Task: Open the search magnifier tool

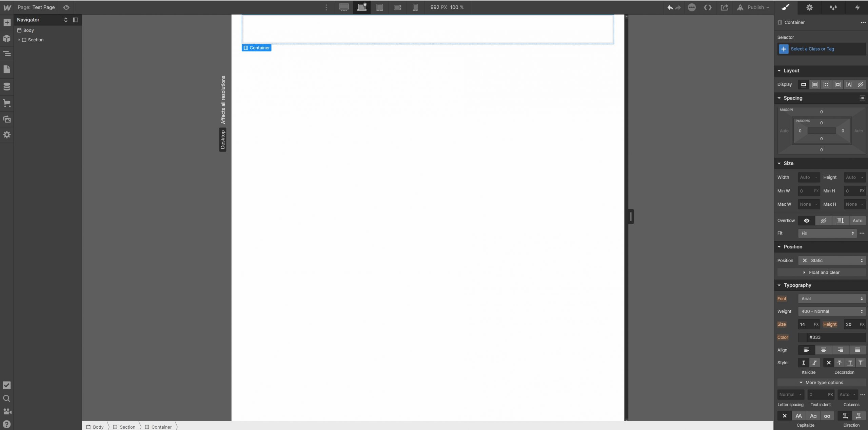Action: coord(7,398)
